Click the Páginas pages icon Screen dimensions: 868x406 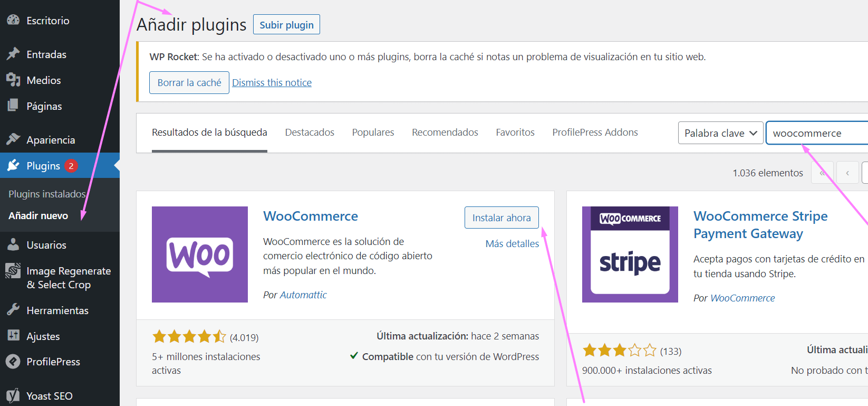[13, 106]
